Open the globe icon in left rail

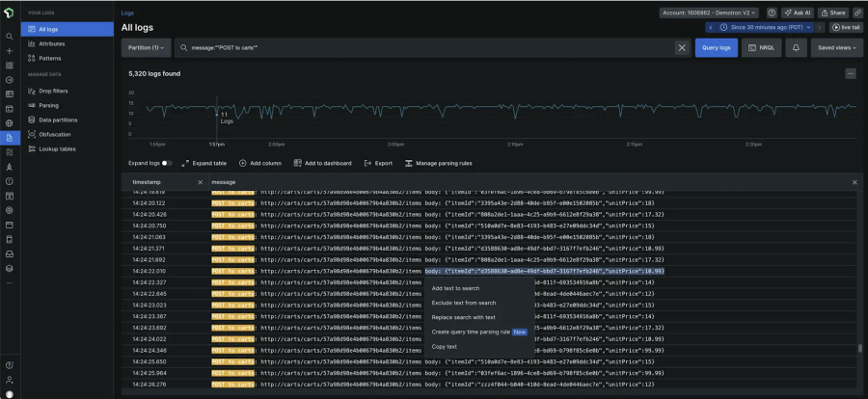pyautogui.click(x=10, y=122)
